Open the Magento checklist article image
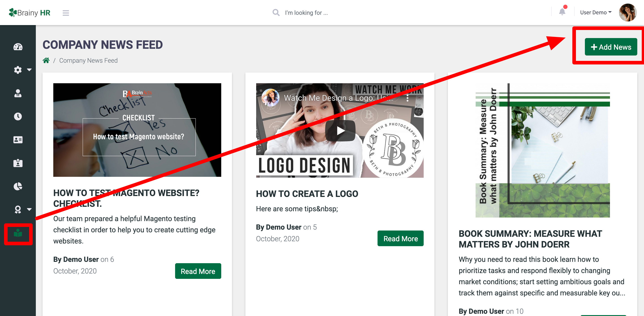This screenshot has width=644, height=316. (137, 130)
